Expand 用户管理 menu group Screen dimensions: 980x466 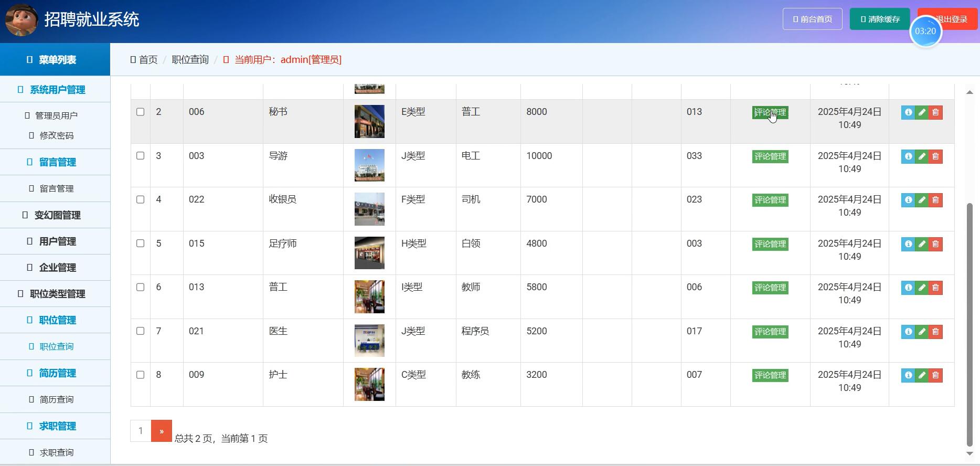point(55,241)
